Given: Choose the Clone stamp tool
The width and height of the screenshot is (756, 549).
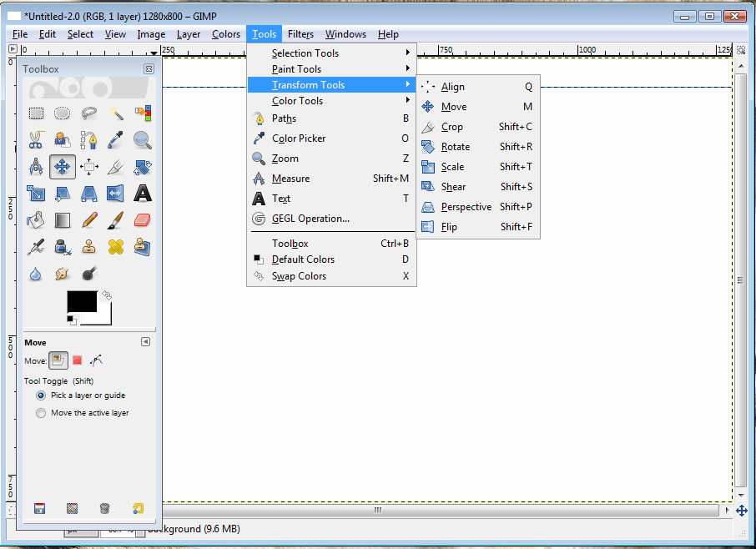Looking at the screenshot, I should 89,245.
